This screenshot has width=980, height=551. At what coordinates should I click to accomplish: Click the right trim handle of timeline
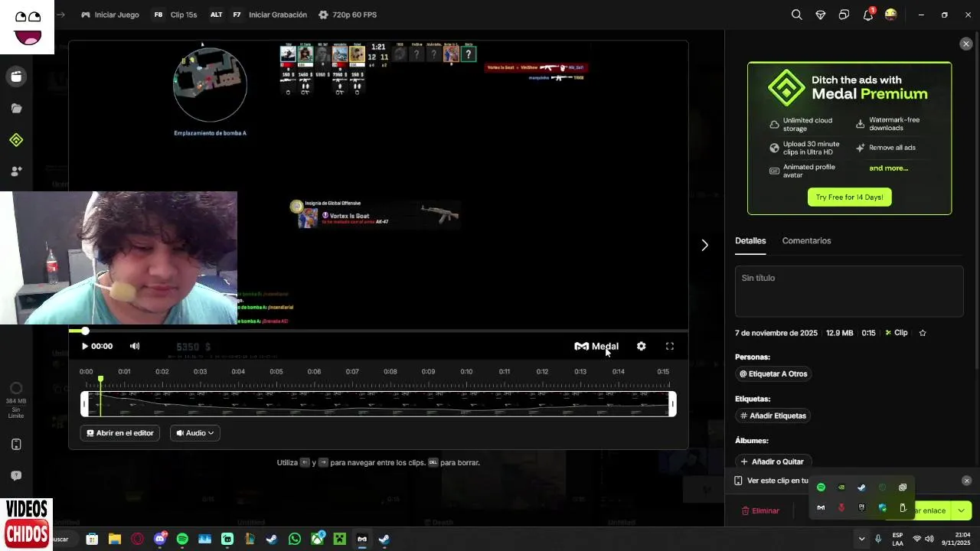(x=673, y=404)
